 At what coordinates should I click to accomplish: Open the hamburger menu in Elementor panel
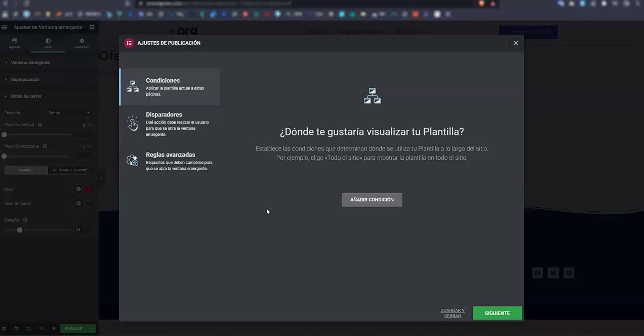coord(4,27)
